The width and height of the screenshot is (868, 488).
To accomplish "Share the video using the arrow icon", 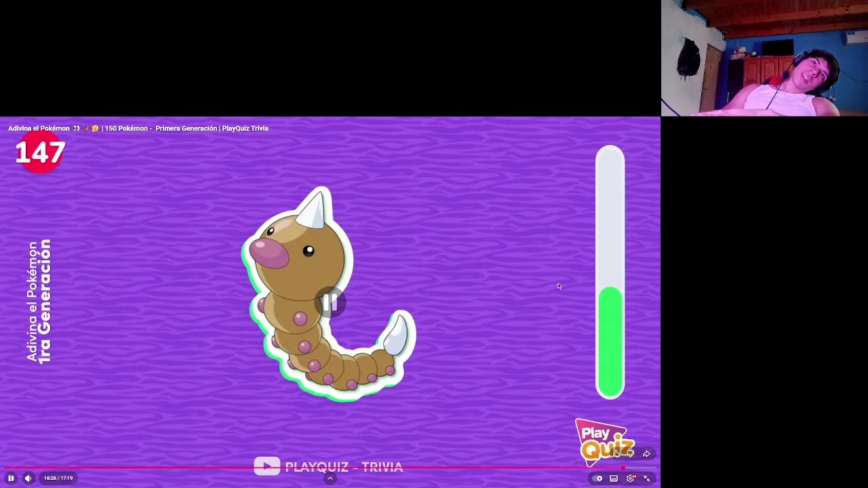I will point(646,454).
